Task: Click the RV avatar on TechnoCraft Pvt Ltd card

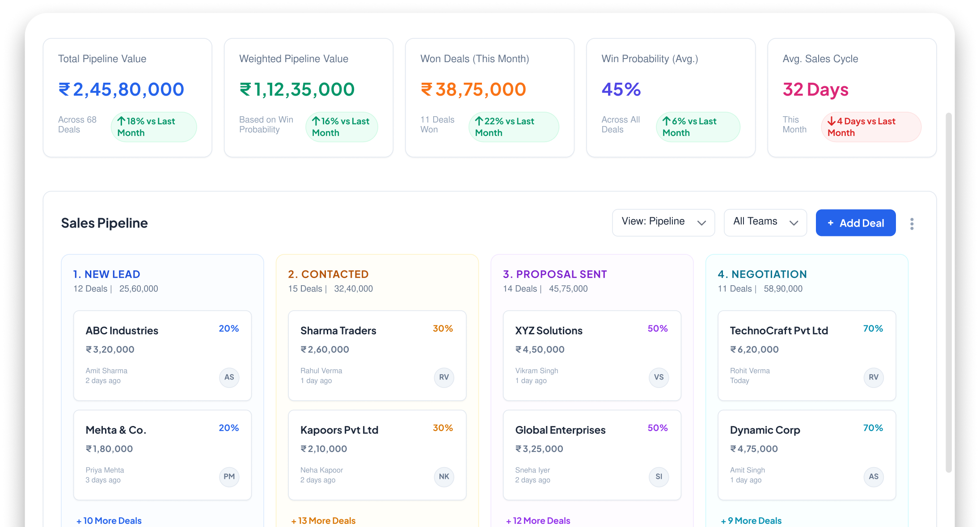Action: click(x=874, y=377)
